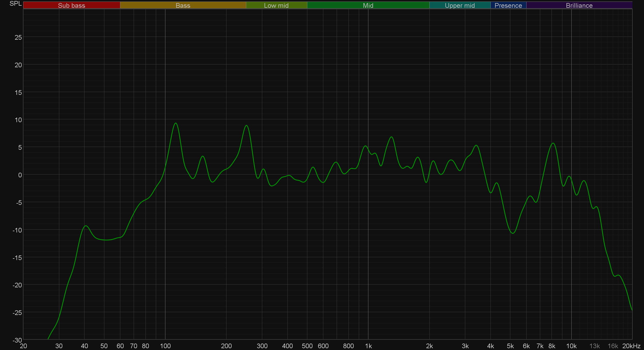Click the 13k frequency axis label
Viewport: 644px width, 350px height.
click(595, 346)
